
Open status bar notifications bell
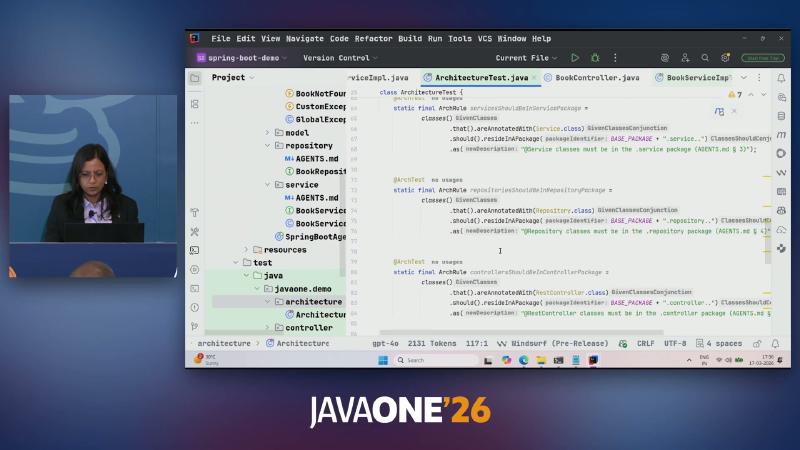(775, 344)
